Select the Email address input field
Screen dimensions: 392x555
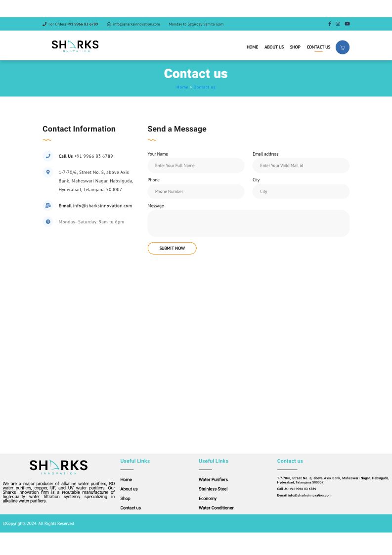click(301, 166)
